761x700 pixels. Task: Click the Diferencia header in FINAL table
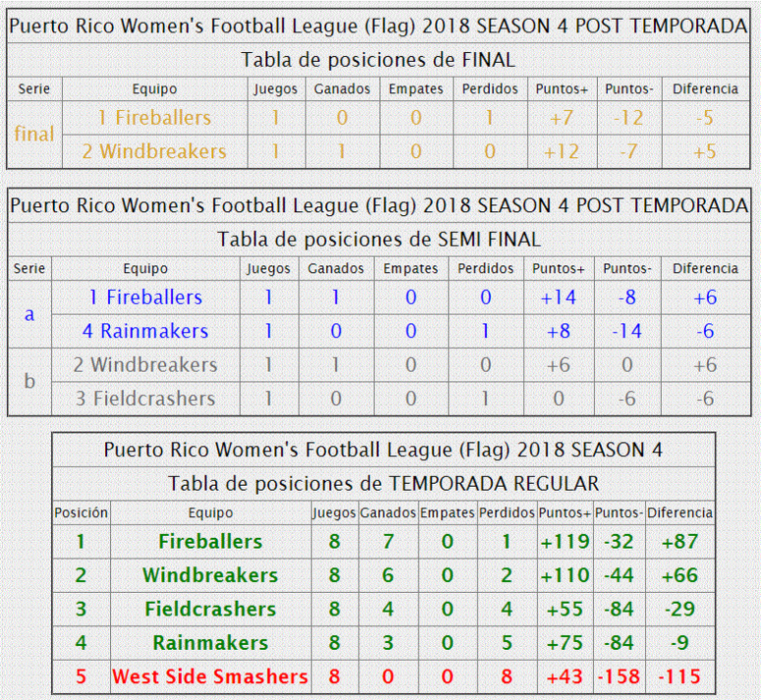705,88
